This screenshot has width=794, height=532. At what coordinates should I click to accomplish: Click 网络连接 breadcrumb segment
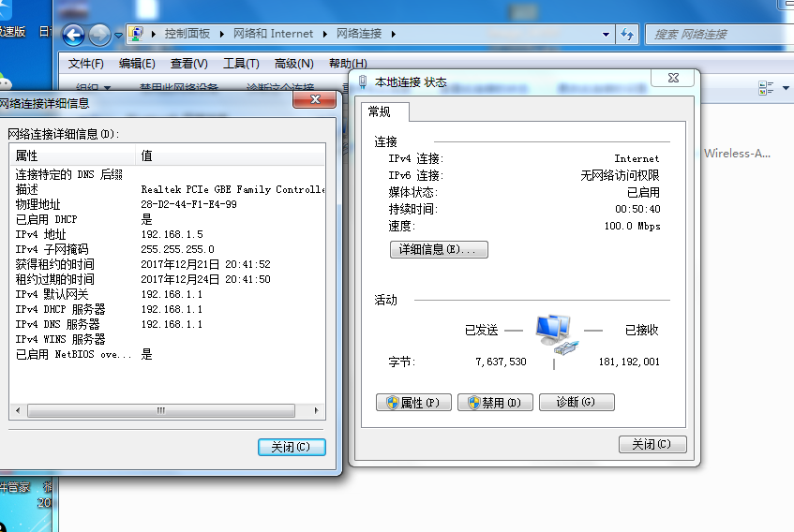pyautogui.click(x=359, y=34)
